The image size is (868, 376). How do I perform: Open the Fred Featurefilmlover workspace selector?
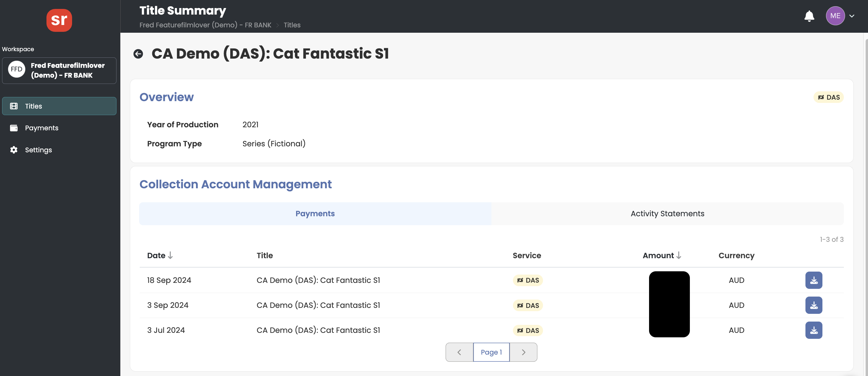click(x=59, y=70)
